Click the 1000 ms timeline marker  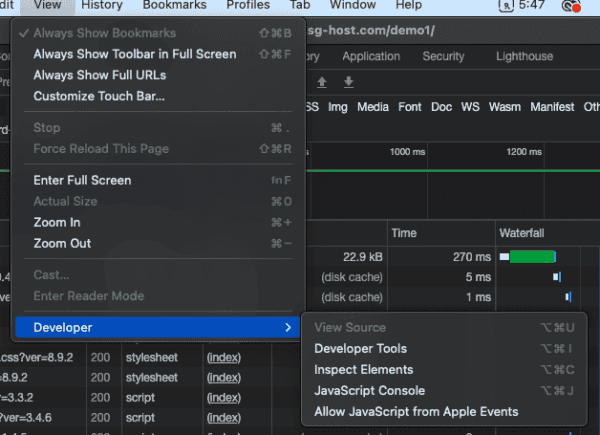407,152
